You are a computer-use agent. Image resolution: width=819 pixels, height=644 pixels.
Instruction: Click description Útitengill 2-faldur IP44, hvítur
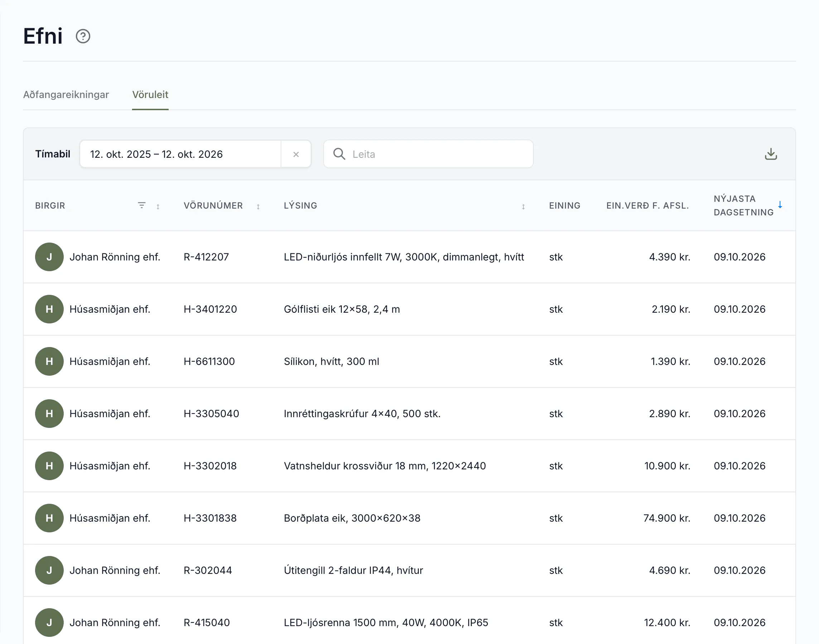point(353,570)
